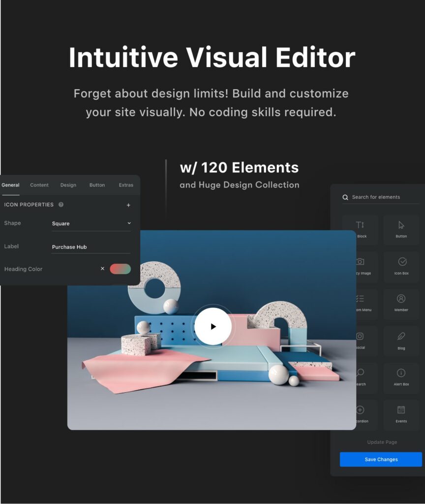Clear the Heading Color with the X
The height and width of the screenshot is (504, 425).
click(102, 269)
